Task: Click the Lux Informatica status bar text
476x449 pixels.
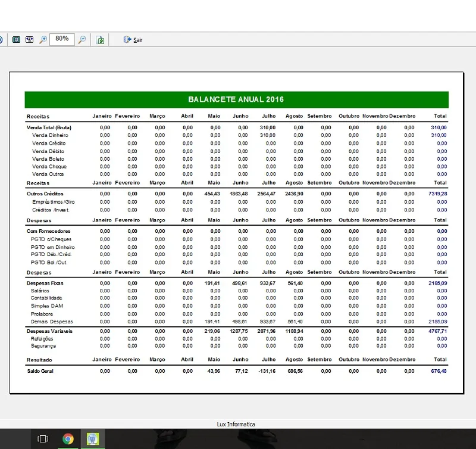Action: point(236,425)
